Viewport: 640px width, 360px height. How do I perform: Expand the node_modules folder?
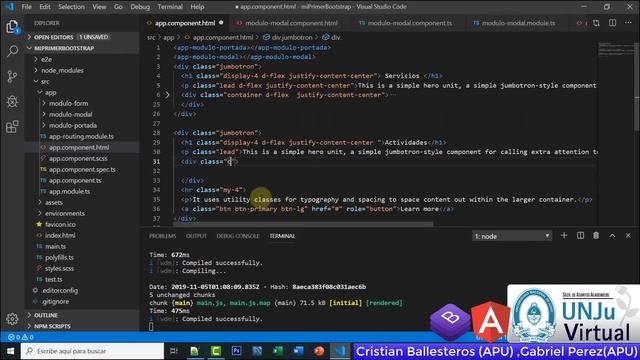point(82,71)
